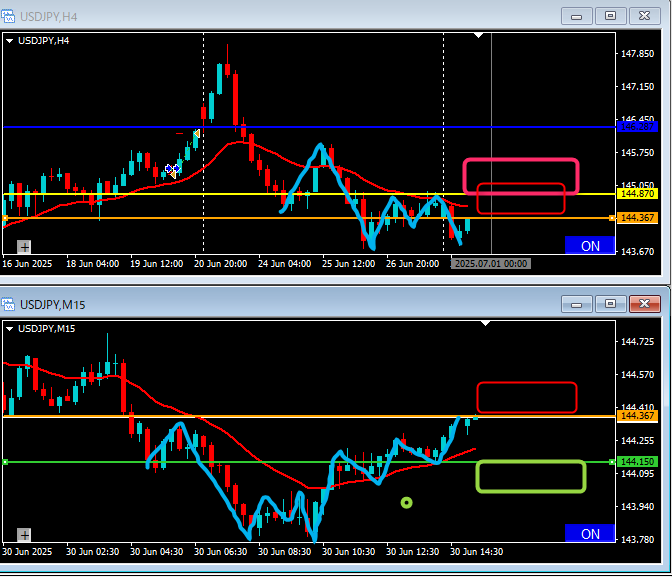Toggle the ON button in H4 chart

click(590, 246)
